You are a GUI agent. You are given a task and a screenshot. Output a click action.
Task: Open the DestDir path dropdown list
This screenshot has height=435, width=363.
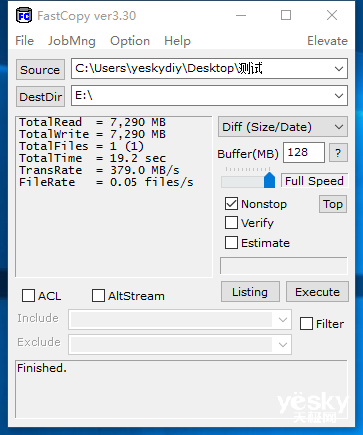click(x=339, y=96)
